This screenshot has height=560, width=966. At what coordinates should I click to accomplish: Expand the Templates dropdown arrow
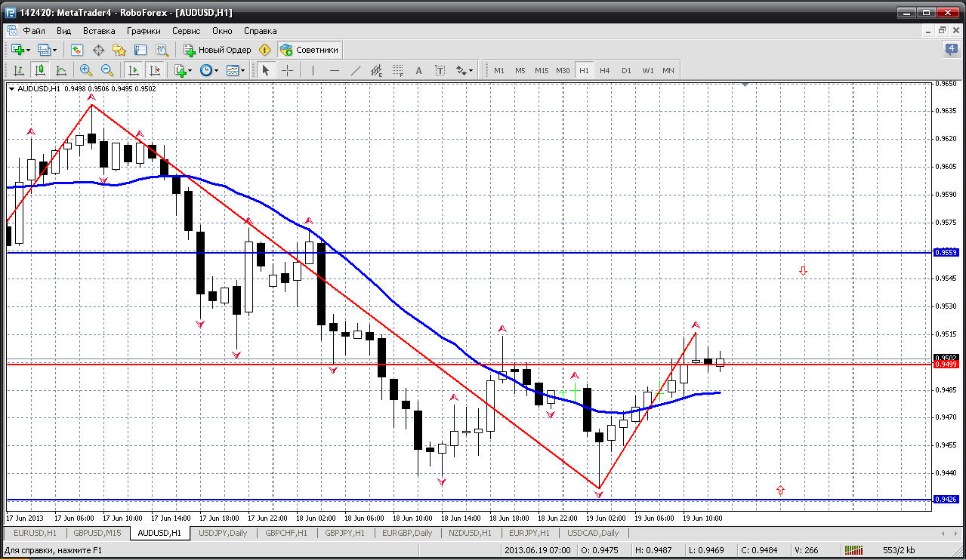coord(243,71)
